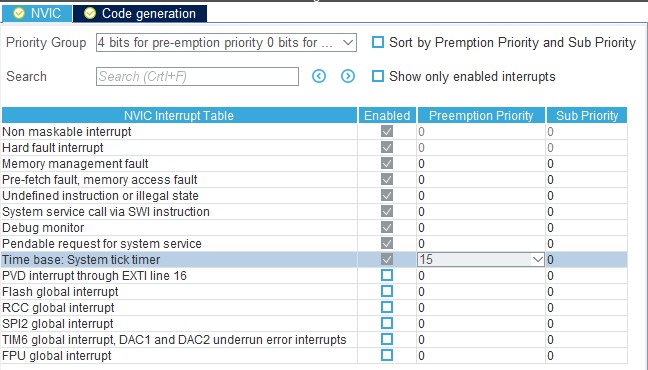Click PVD interrupt sub priority cell
Screen dimensions: 648x370
pos(587,276)
